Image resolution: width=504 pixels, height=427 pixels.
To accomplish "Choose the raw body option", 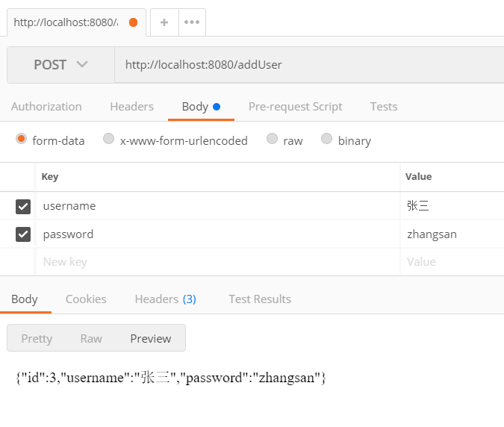I will 273,139.
